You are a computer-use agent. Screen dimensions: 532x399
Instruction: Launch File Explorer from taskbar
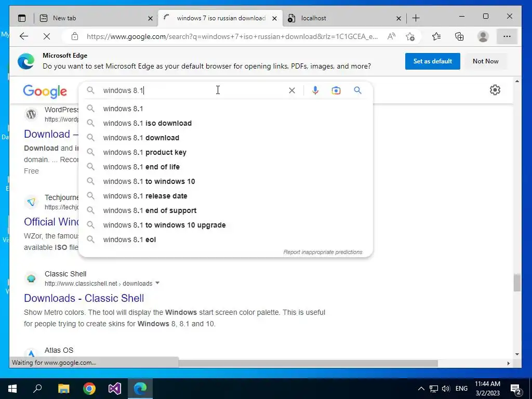[63, 389]
